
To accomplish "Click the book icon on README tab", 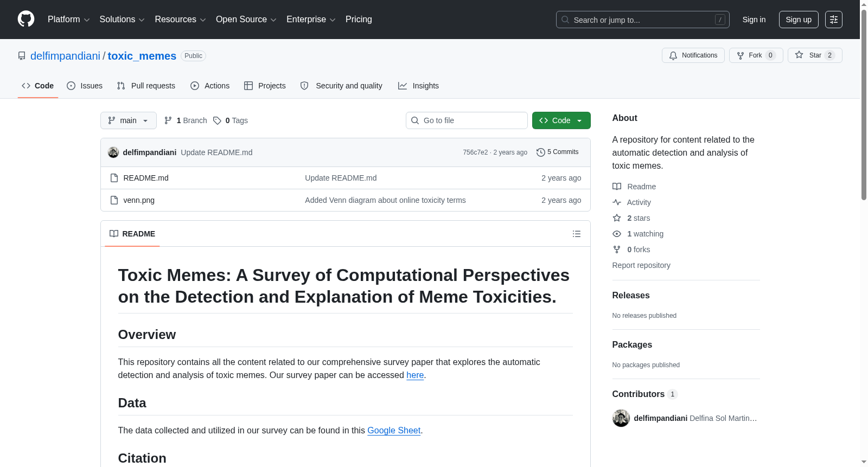I will [x=114, y=234].
